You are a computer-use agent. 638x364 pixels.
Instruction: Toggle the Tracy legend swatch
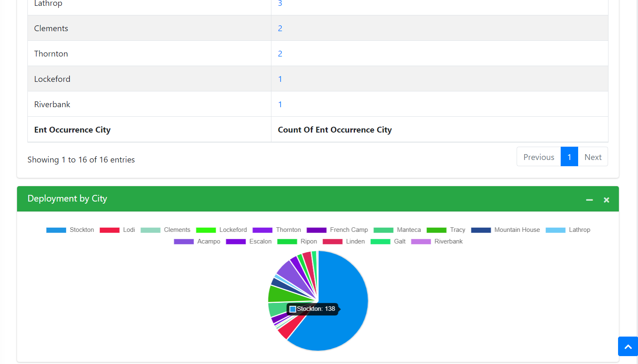click(436, 230)
